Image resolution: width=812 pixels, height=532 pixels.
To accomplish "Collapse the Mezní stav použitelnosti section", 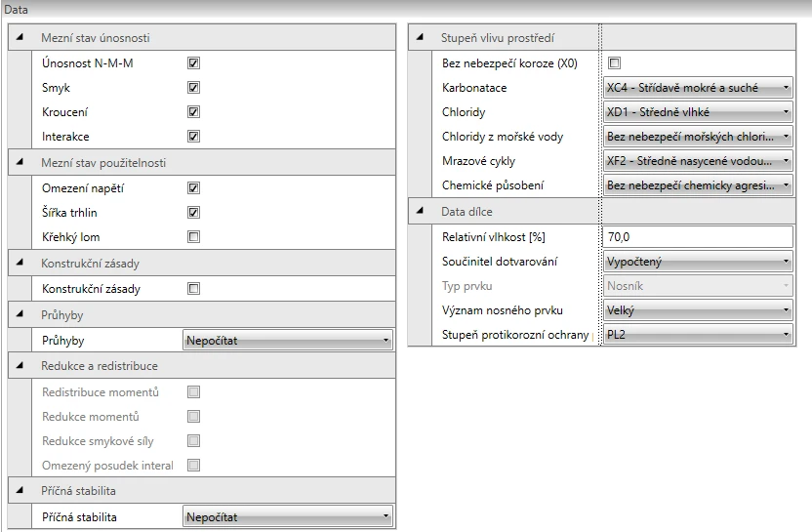I will click(x=20, y=162).
